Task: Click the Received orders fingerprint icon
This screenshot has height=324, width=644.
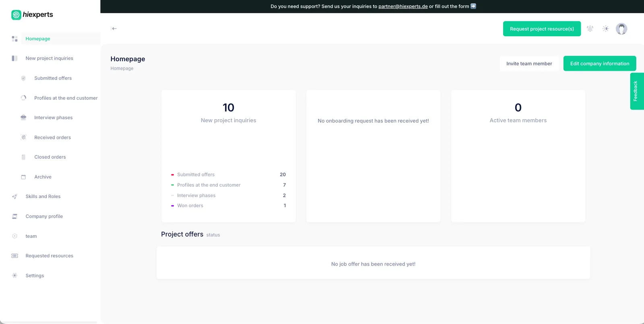Action: coord(23,137)
